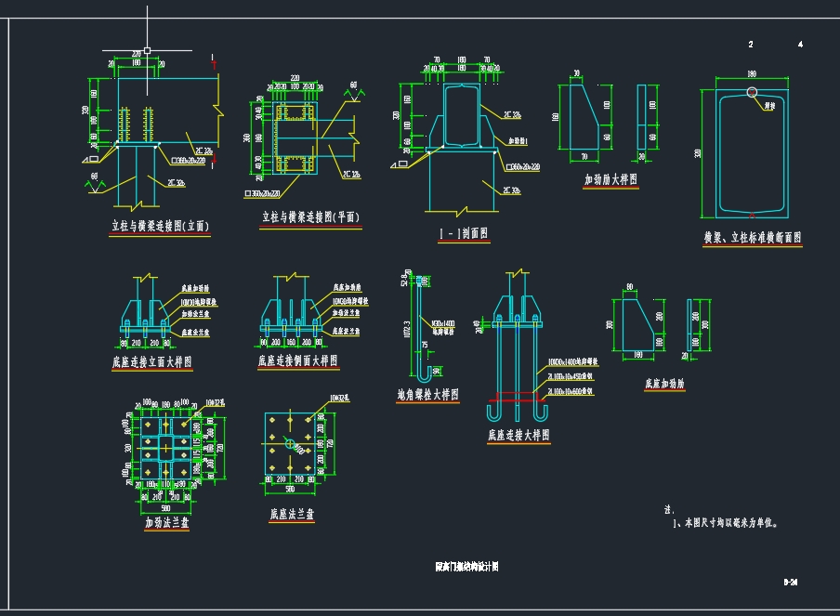The image size is (840, 616).
Task: Select the note '1、本图尺寸均以毫米为单位。'
Action: pos(726,523)
